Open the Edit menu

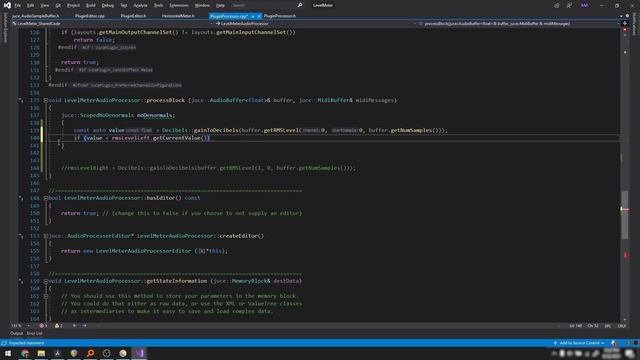(30, 5)
